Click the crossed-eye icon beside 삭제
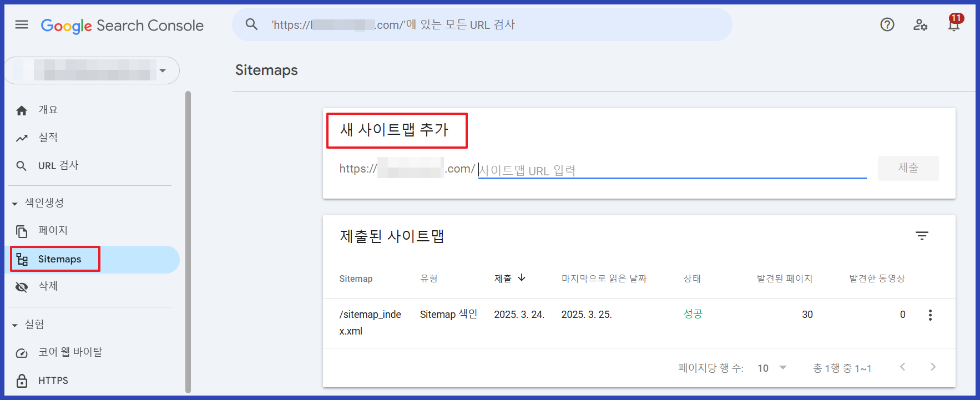The width and height of the screenshot is (980, 400). [x=22, y=287]
